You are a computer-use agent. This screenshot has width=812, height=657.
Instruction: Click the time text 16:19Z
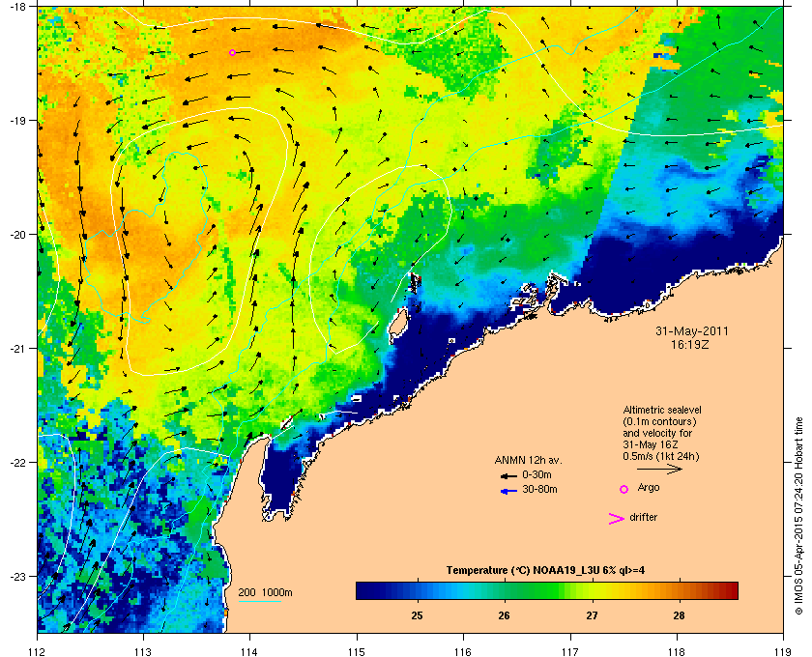pos(690,344)
